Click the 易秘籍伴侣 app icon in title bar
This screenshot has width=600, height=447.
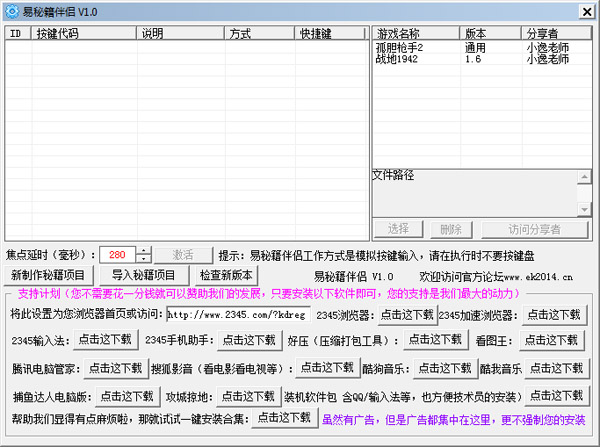(x=11, y=9)
